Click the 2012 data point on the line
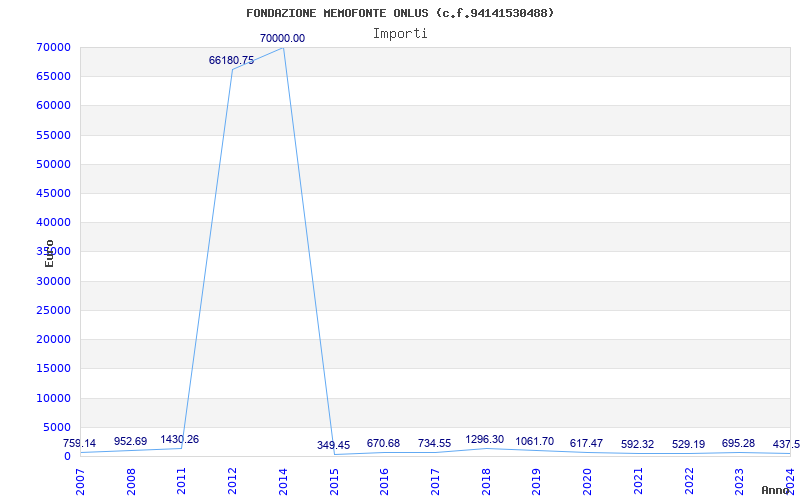This screenshot has height=500, width=800. [x=232, y=70]
